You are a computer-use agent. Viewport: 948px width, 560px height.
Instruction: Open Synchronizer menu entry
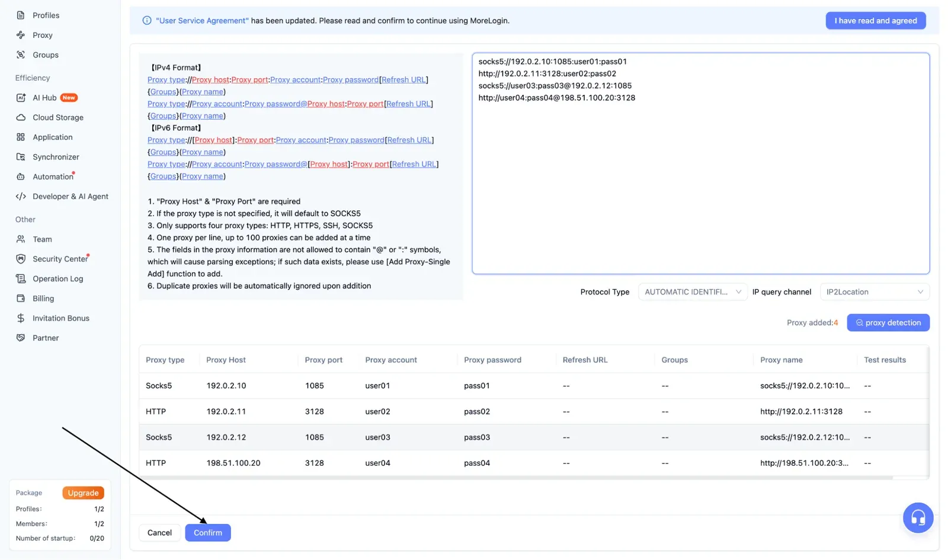click(56, 157)
